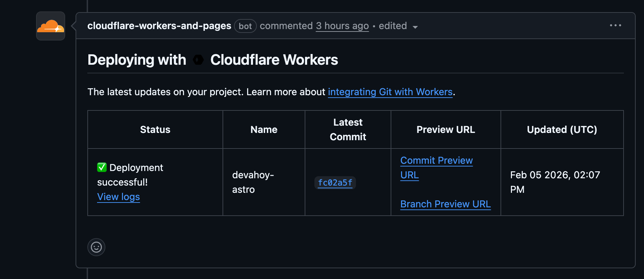Open cloudflare-workers-and-pages author profile
The image size is (644, 279).
pos(159,26)
